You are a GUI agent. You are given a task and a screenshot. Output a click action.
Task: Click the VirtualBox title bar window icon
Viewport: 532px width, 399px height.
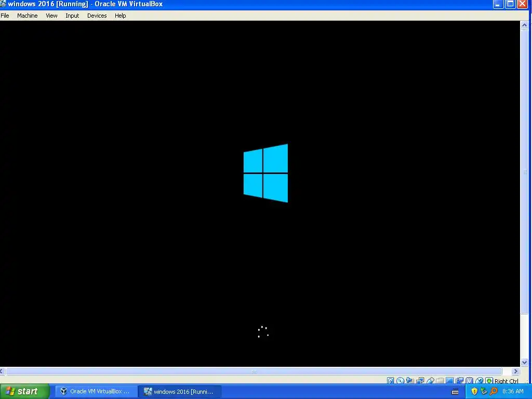point(3,4)
